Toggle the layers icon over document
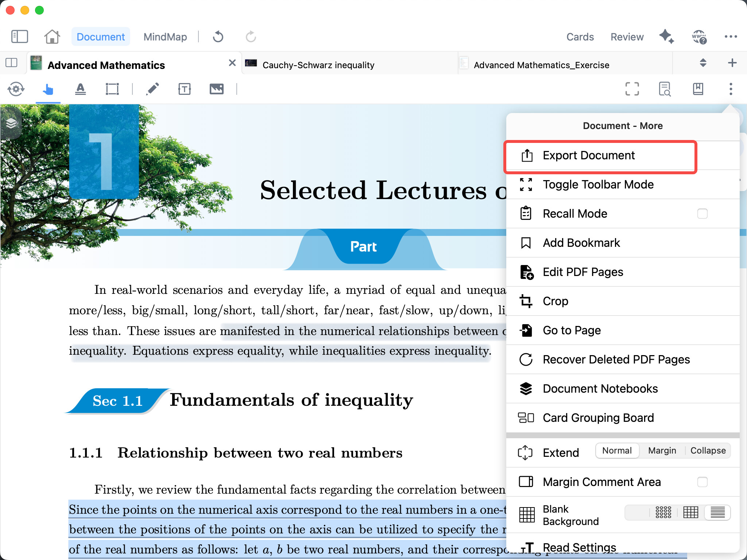747x560 pixels. click(x=11, y=123)
